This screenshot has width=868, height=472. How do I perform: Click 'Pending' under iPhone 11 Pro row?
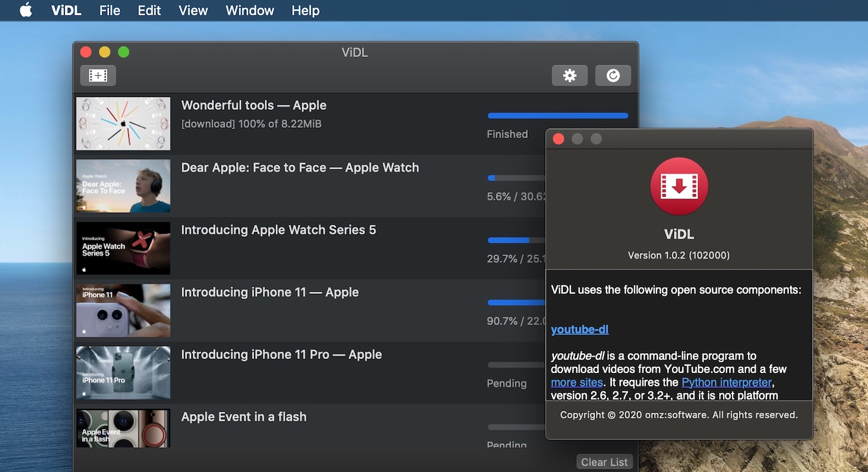tap(507, 383)
